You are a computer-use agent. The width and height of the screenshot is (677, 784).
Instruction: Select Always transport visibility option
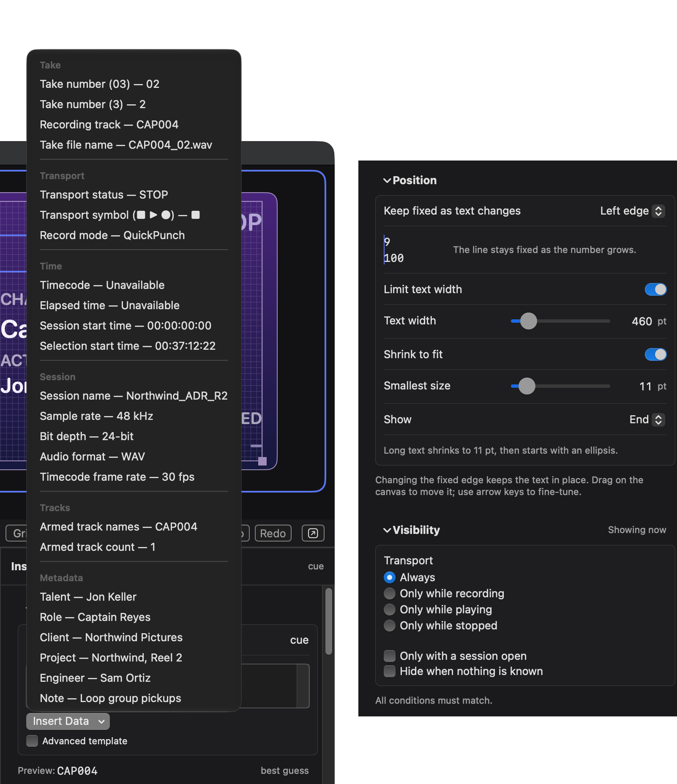coord(390,577)
